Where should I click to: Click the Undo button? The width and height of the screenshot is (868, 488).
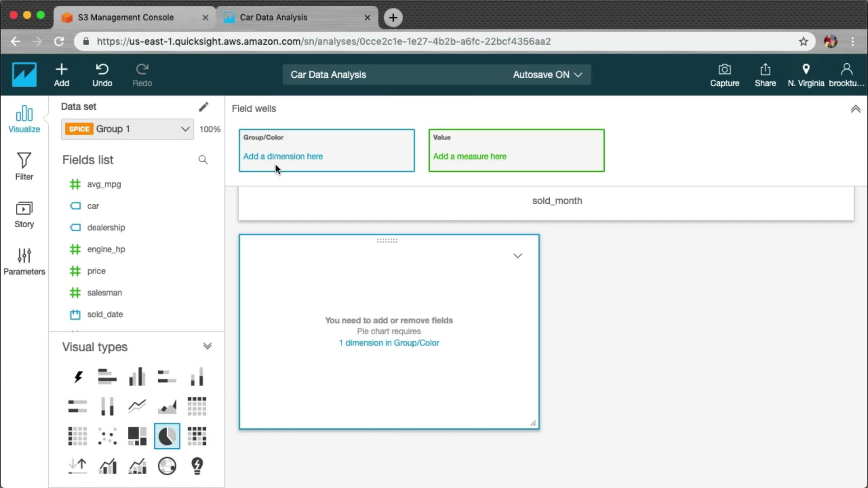click(x=102, y=75)
